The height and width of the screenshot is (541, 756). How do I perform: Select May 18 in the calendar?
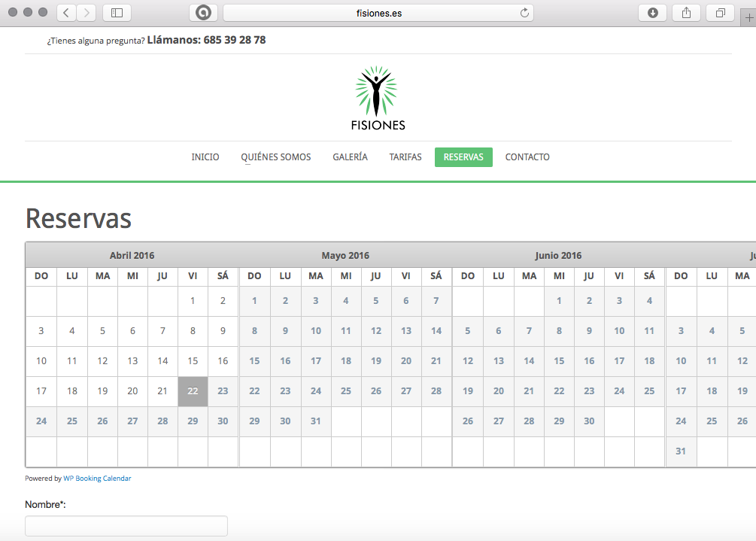pyautogui.click(x=346, y=360)
